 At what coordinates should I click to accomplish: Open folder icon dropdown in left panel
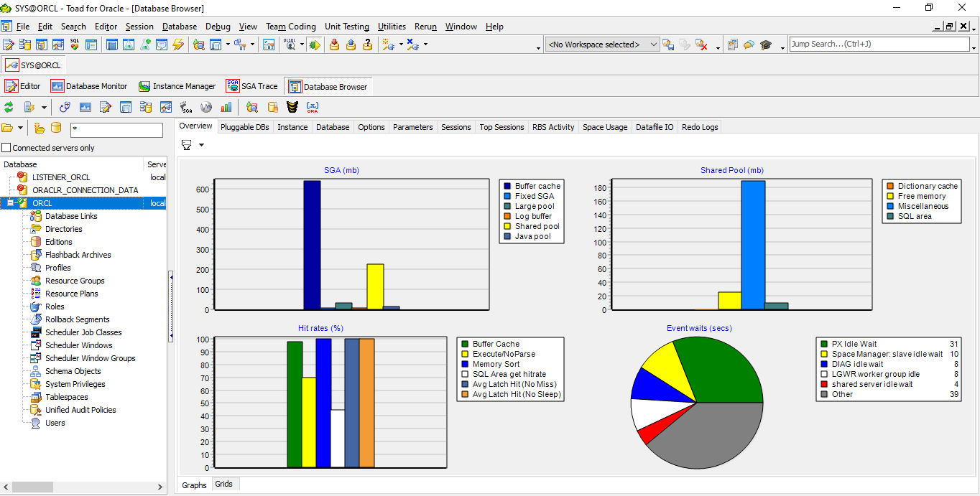(x=20, y=128)
